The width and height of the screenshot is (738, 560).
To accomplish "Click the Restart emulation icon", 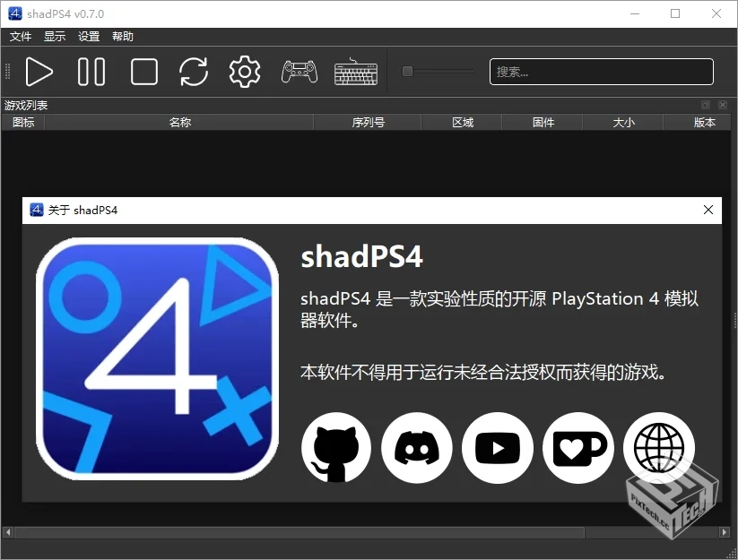I will (194, 72).
